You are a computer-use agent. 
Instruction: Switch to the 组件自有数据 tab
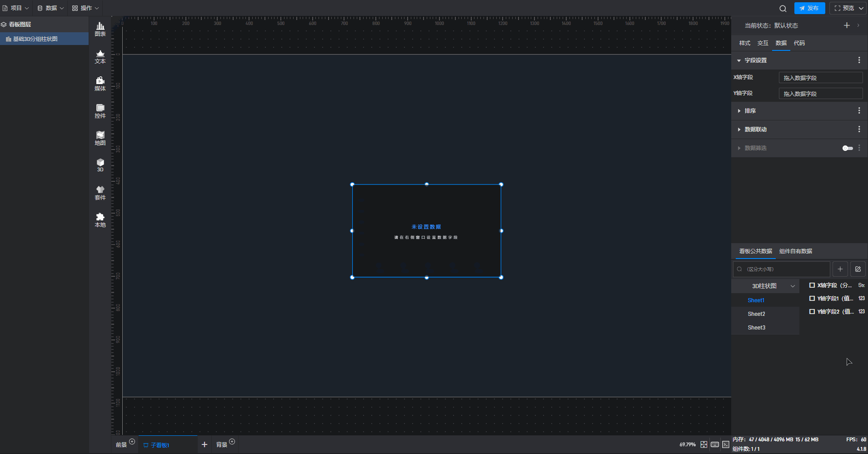(795, 251)
